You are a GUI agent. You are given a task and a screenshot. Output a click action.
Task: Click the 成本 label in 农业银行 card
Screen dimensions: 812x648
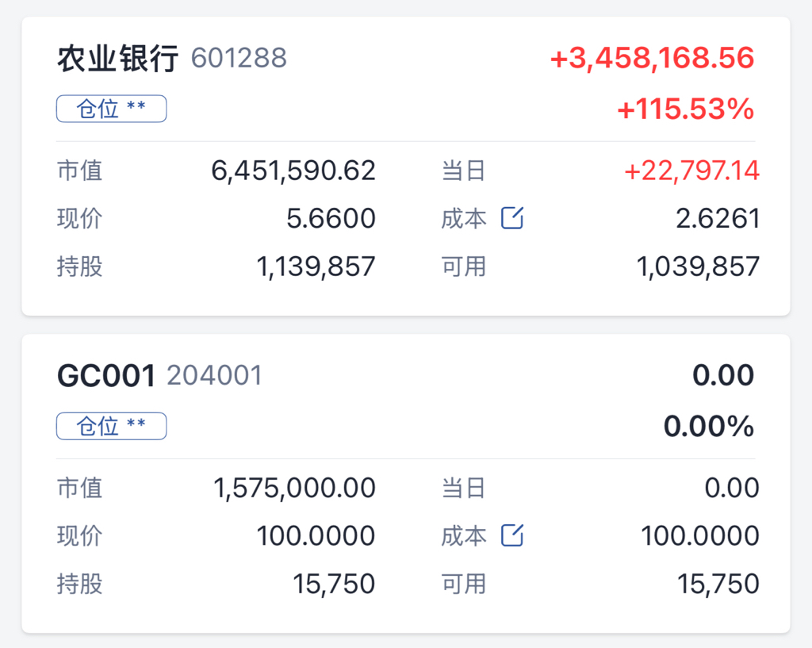(464, 219)
